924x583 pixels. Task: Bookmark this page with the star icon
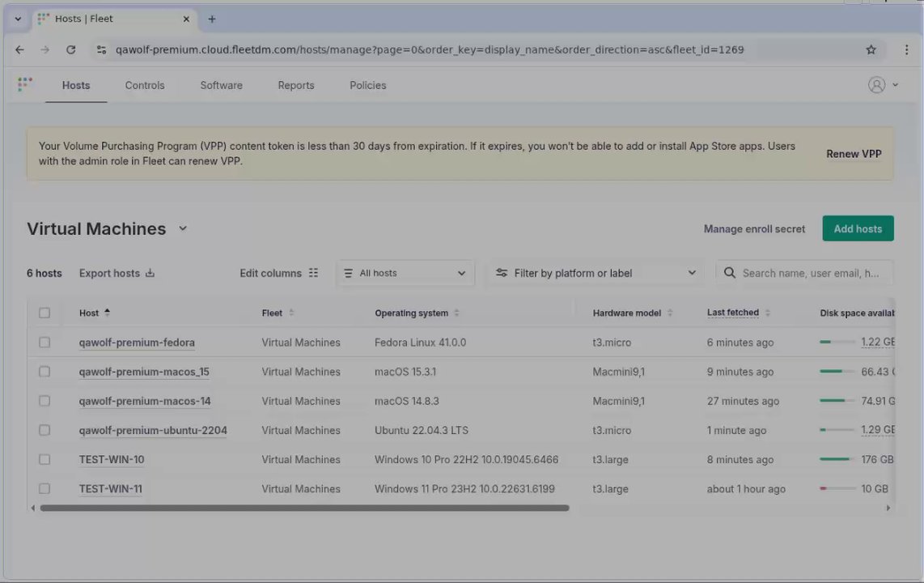coord(871,49)
